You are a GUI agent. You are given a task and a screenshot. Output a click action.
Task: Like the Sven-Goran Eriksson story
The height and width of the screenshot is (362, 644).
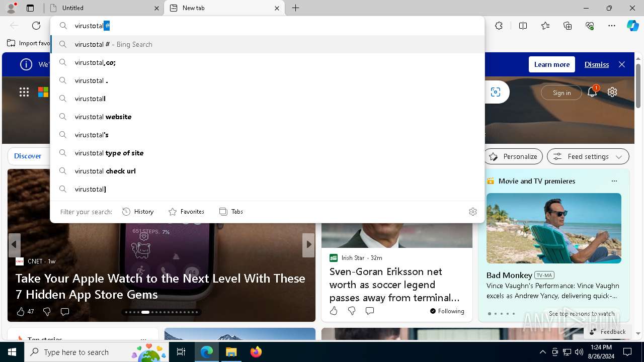click(334, 311)
